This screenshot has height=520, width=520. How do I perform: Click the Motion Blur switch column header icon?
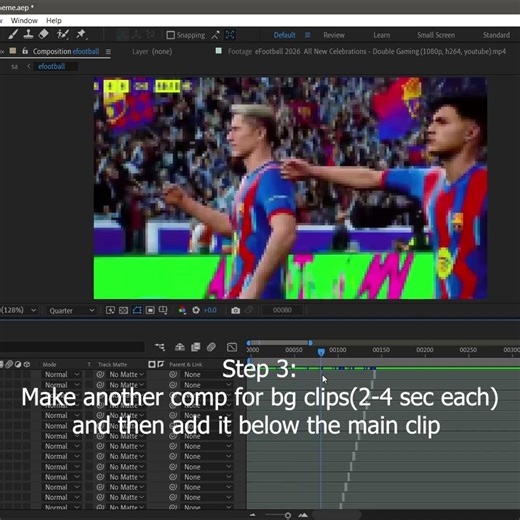9,364
